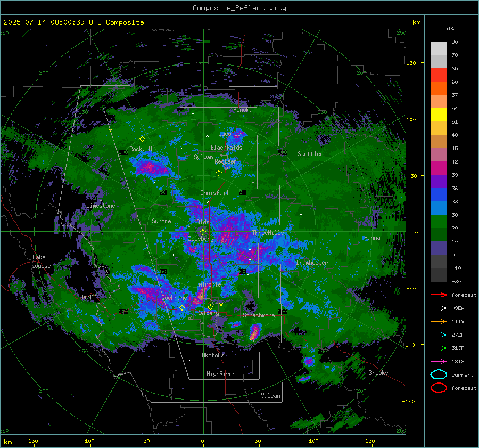Click the Brooks city label
Screen dimensions: 479x448
378,373
